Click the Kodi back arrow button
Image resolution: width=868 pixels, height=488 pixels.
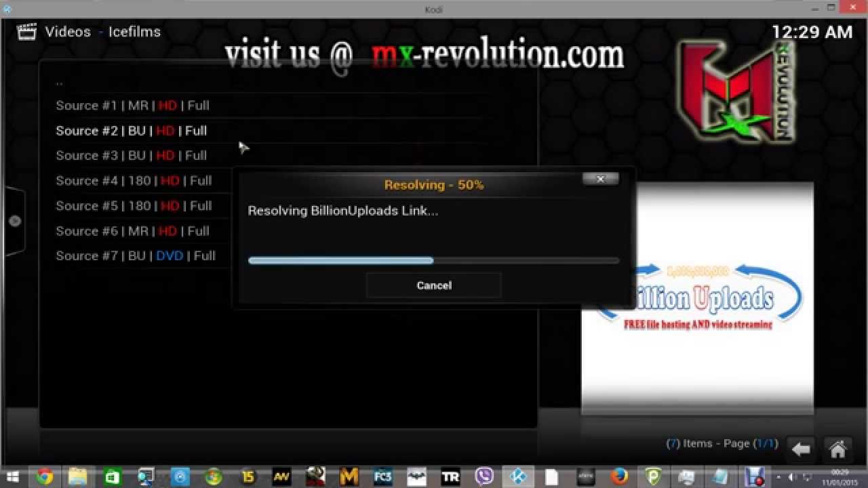[802, 449]
